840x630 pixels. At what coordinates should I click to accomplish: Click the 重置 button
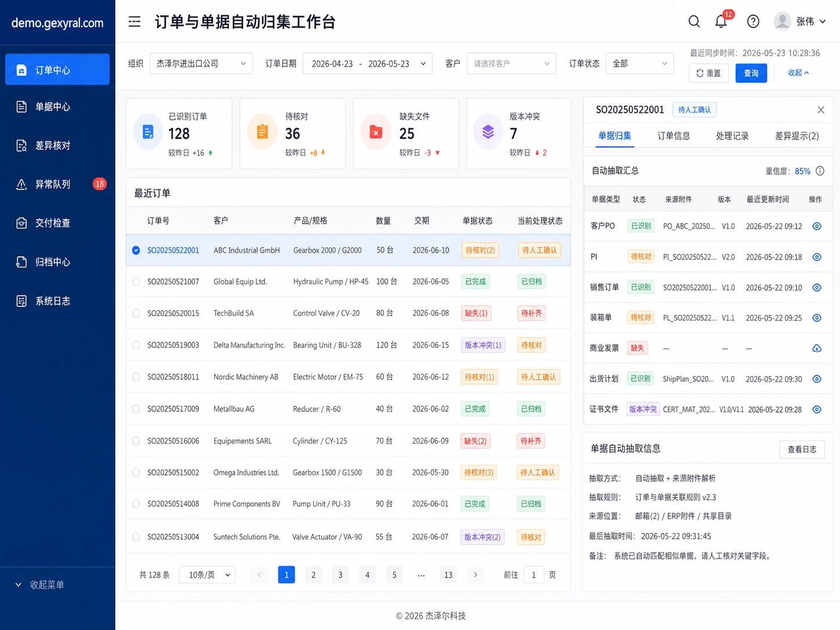[708, 73]
